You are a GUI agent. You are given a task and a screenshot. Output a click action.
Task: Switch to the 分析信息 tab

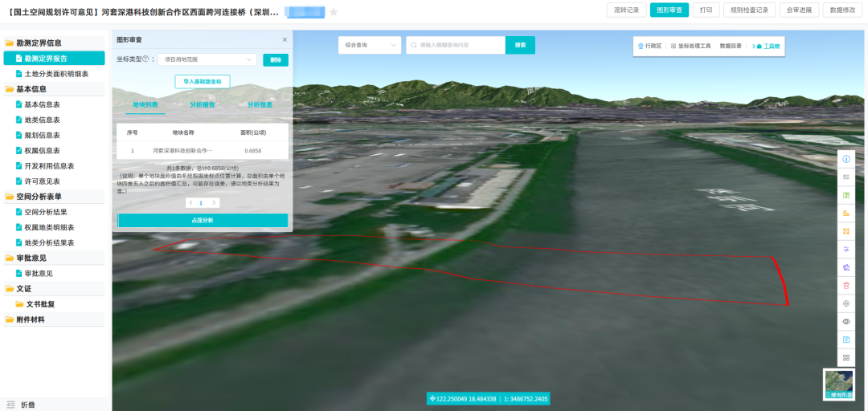click(x=260, y=104)
